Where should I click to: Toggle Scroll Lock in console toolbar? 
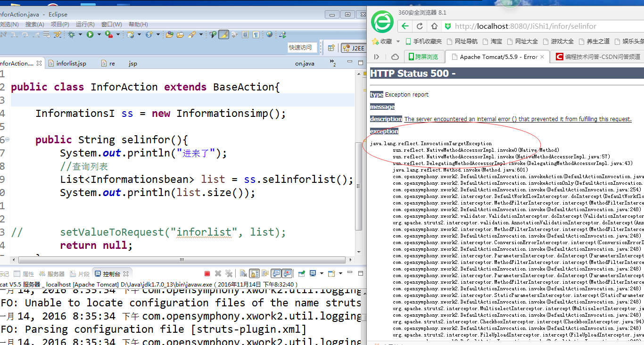pyautogui.click(x=254, y=273)
